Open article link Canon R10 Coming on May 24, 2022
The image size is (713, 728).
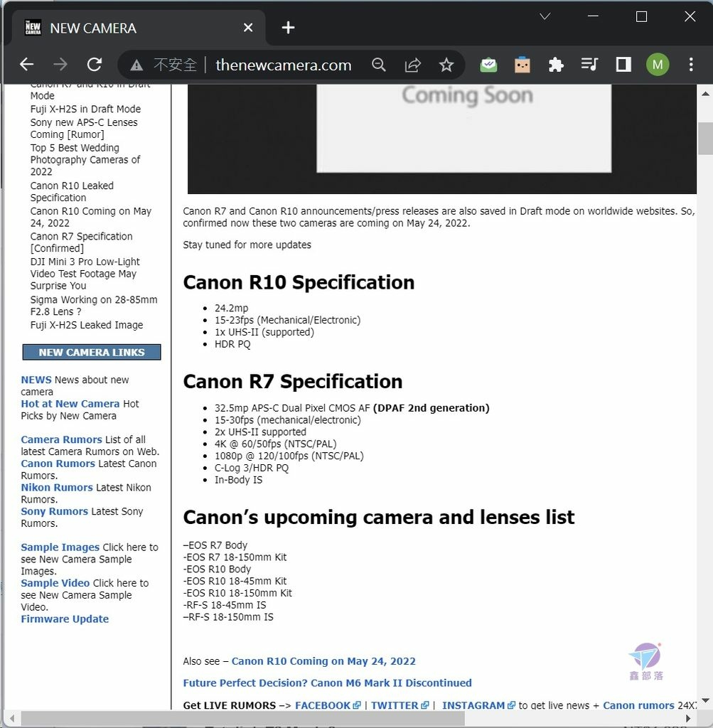(323, 661)
